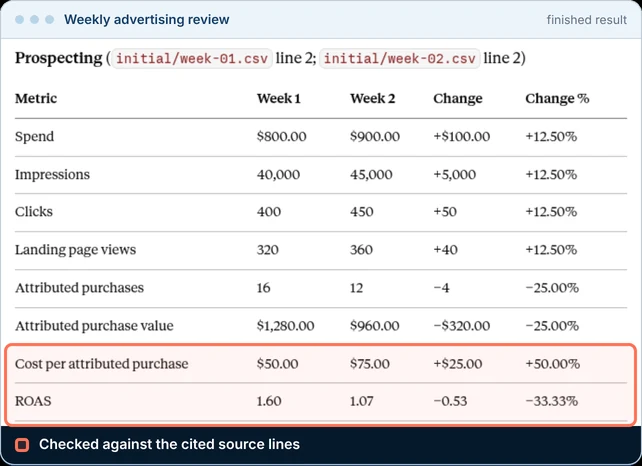Click the Spend Week 1 value $800.00

click(x=281, y=137)
